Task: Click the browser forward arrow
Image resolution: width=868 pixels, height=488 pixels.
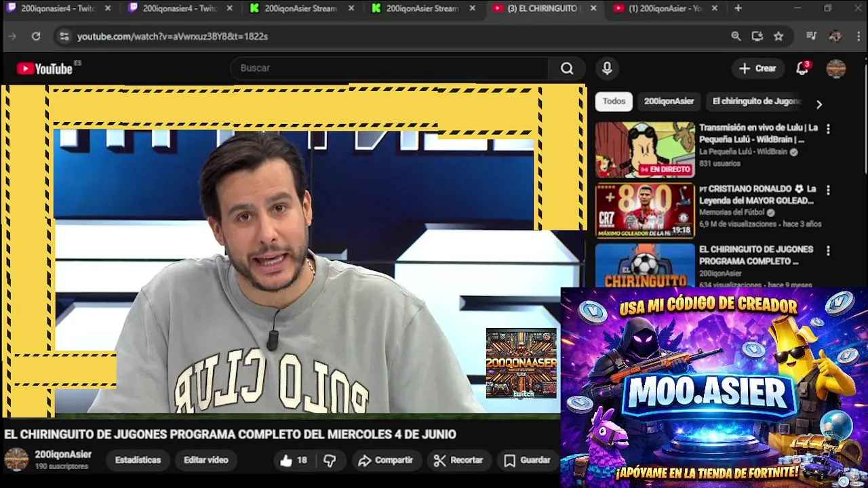Action: pyautogui.click(x=12, y=36)
